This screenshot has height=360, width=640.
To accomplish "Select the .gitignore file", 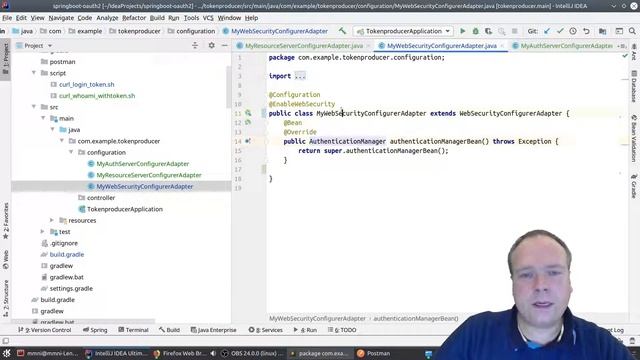I will coord(64,243).
